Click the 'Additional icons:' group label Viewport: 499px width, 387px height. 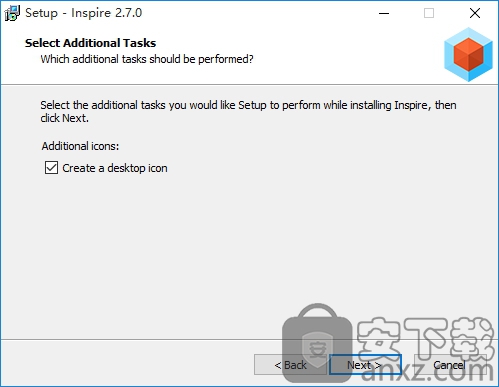click(x=80, y=146)
